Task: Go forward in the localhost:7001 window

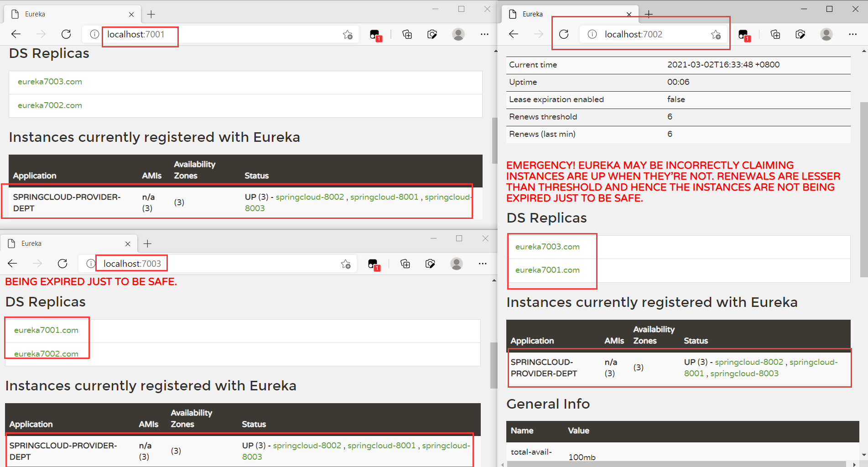Action: (x=41, y=34)
